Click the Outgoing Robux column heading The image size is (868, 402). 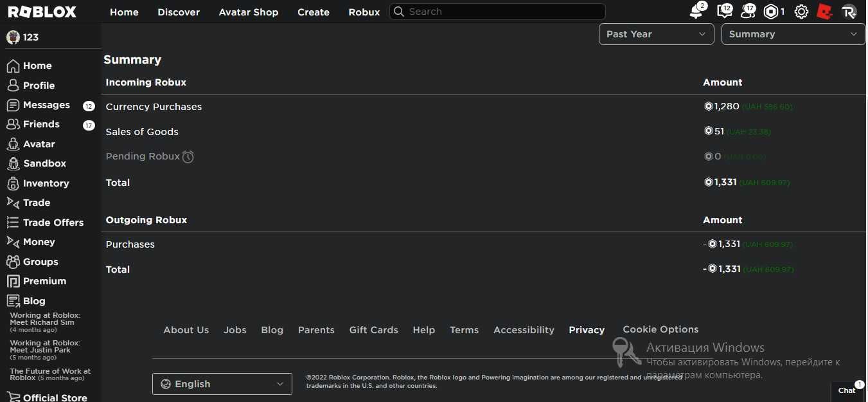(146, 220)
